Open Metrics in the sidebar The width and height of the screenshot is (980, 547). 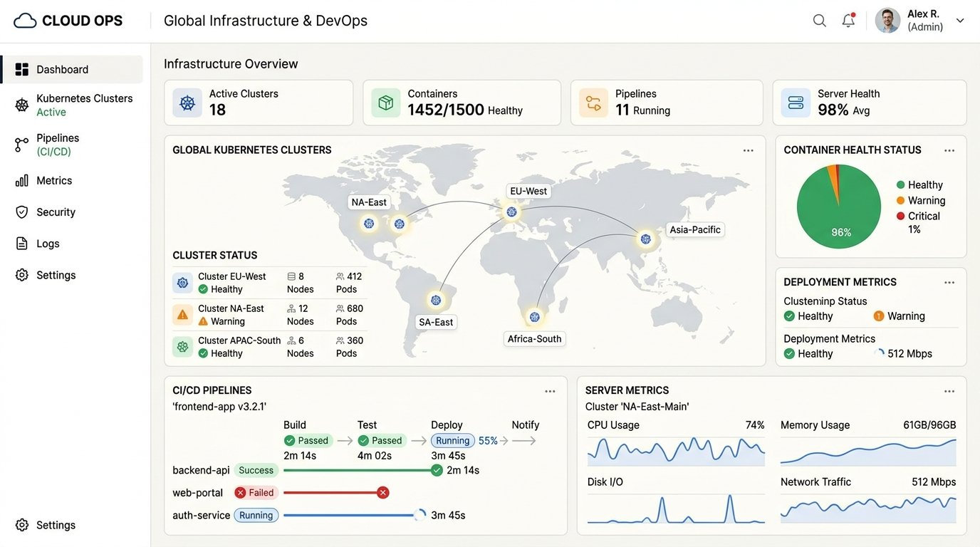pos(44,180)
